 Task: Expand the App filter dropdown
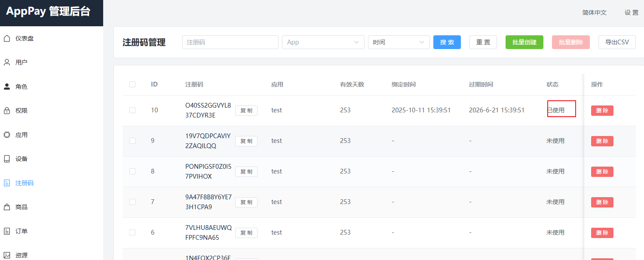323,42
